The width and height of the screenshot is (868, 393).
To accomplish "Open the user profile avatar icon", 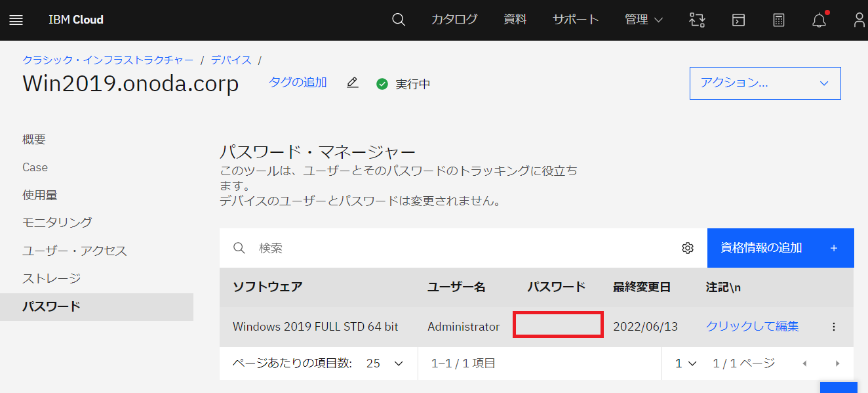I will point(859,20).
